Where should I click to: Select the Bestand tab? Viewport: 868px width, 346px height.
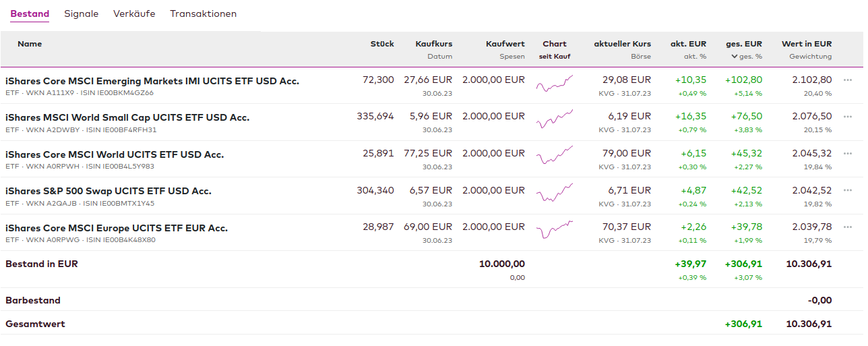pyautogui.click(x=30, y=13)
